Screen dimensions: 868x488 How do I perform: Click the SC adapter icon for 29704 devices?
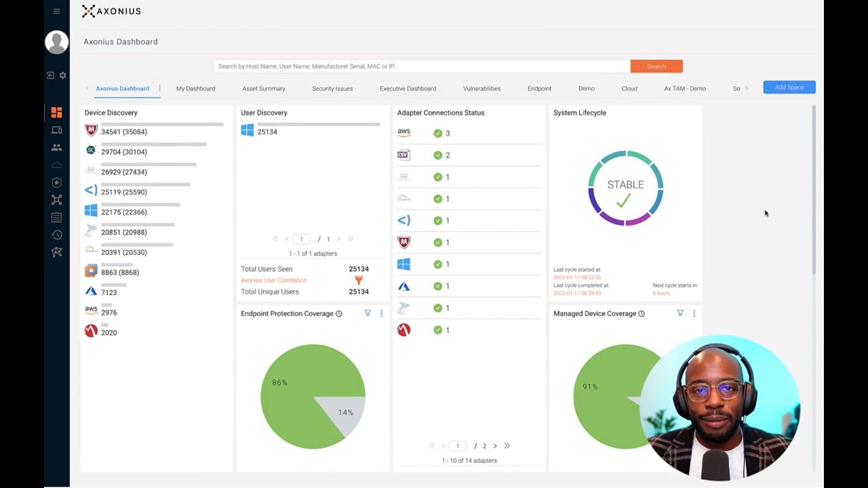[x=91, y=150]
